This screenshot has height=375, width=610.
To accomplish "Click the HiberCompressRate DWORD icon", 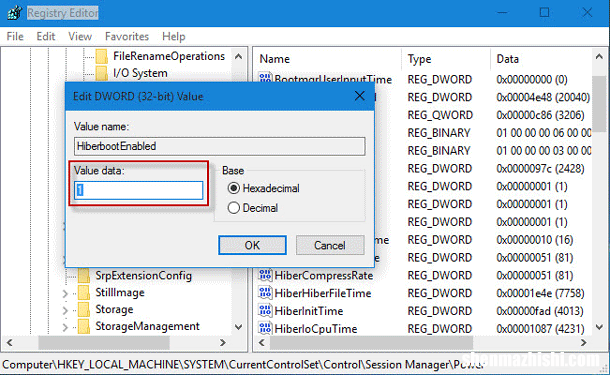I will pyautogui.click(x=265, y=275).
